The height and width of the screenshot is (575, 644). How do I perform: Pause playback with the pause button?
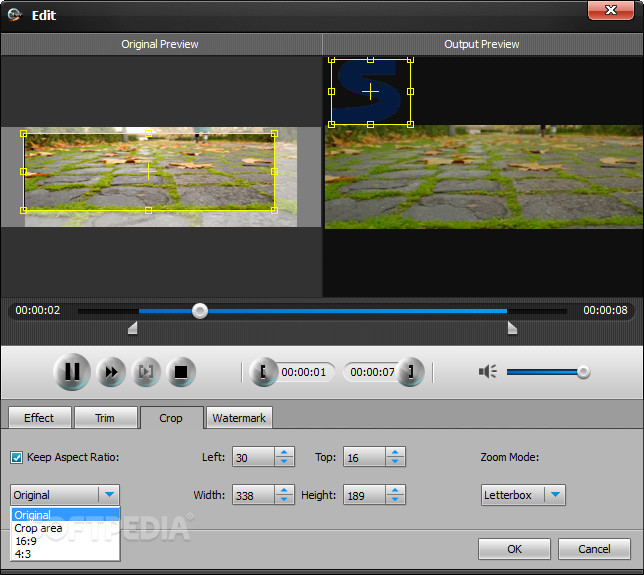click(72, 372)
